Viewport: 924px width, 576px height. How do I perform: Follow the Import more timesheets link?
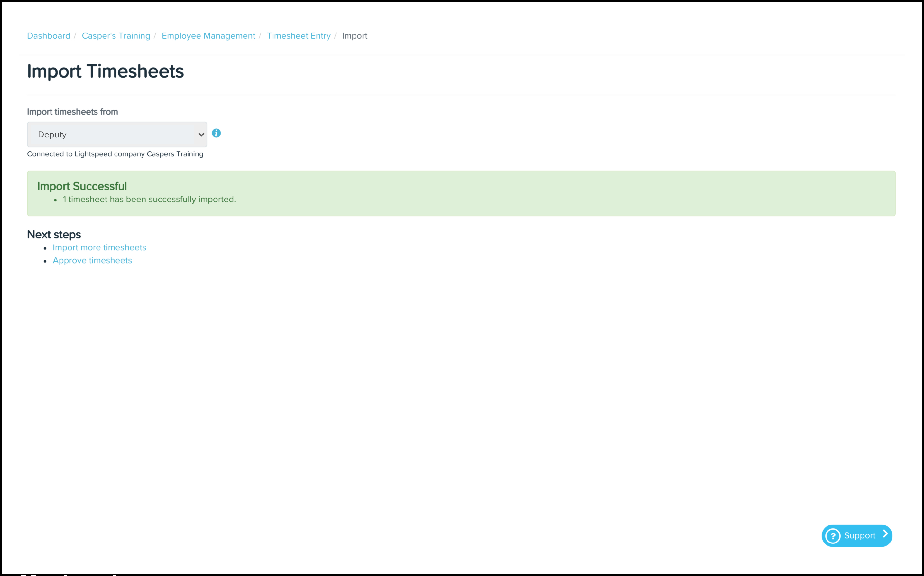[99, 248]
